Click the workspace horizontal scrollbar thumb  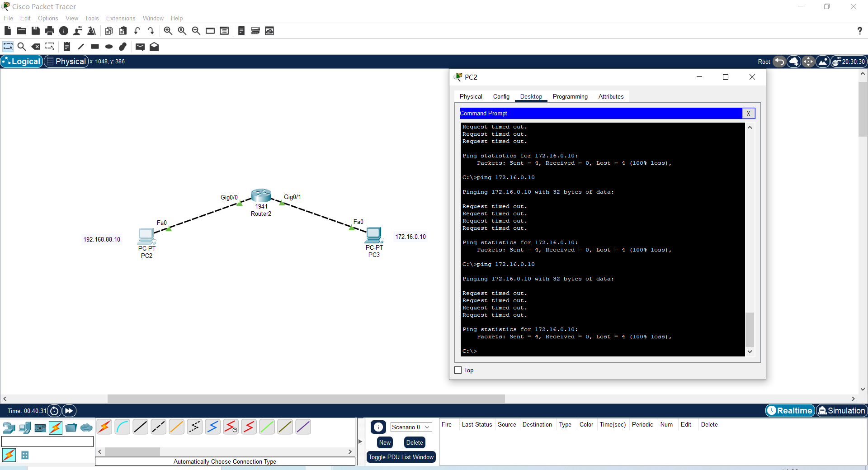[x=306, y=399]
